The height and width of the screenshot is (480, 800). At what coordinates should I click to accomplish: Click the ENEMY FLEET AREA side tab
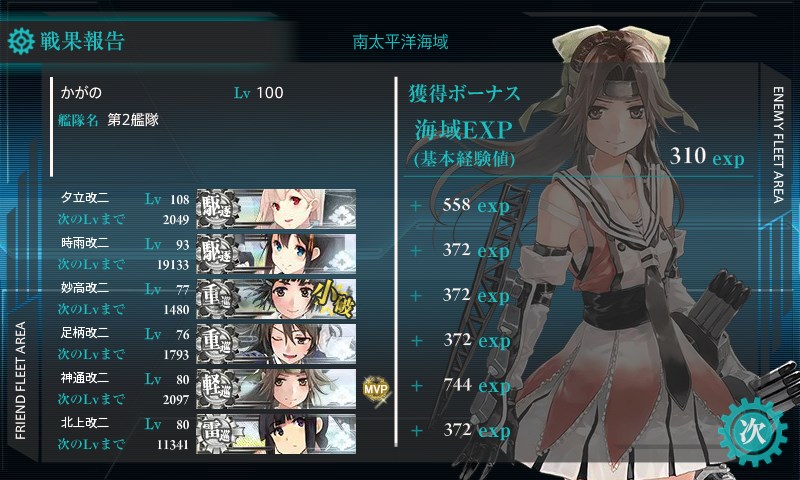pos(778,145)
